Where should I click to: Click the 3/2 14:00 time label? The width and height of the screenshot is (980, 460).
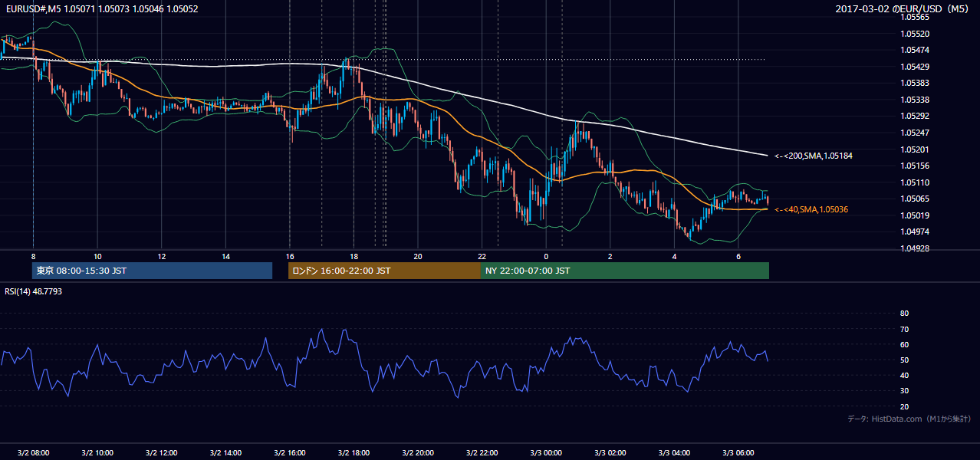point(225,452)
